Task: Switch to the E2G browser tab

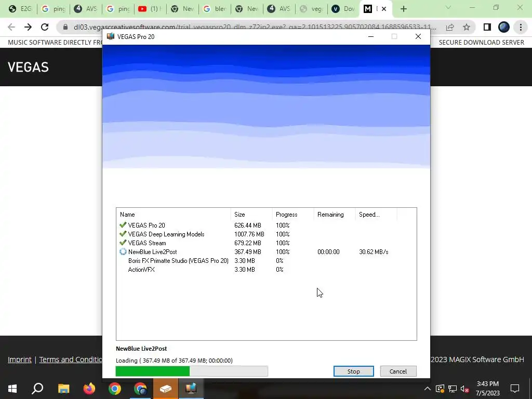Action: 20,9
